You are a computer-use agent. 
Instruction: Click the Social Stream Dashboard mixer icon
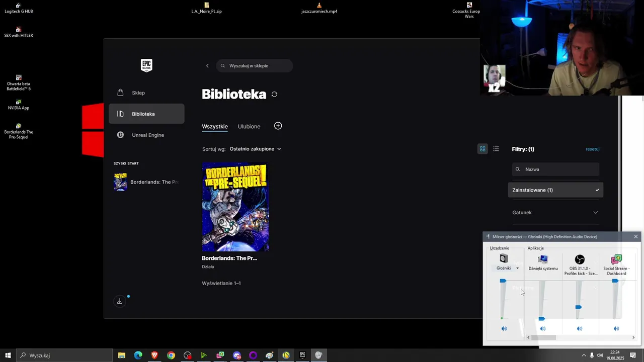(x=616, y=259)
